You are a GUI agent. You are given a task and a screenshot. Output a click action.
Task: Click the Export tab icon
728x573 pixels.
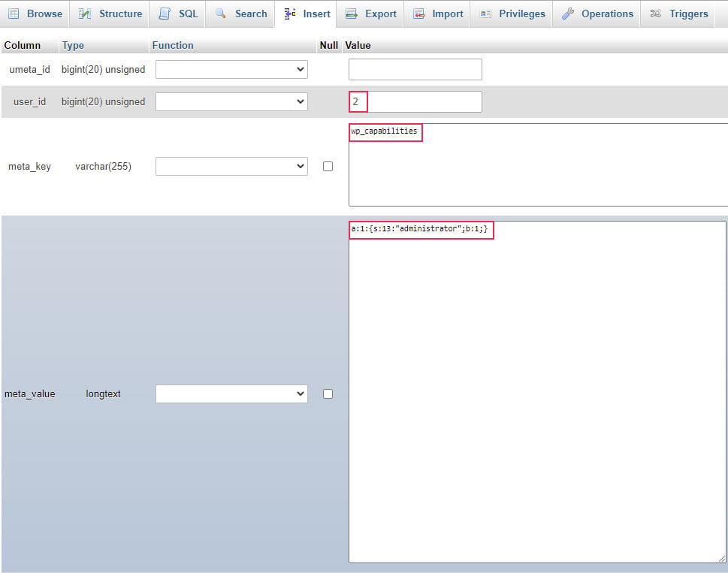click(x=352, y=14)
